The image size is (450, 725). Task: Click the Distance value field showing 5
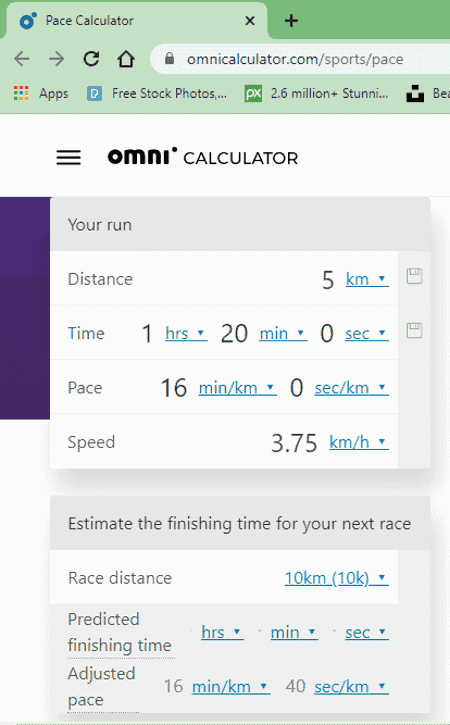tap(328, 280)
